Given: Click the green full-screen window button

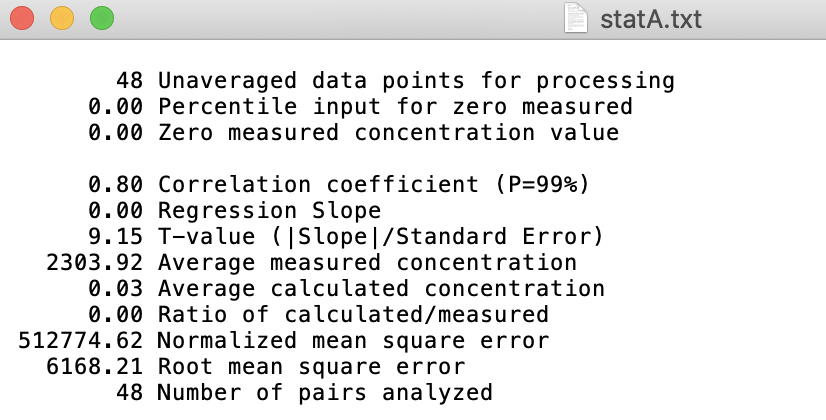Looking at the screenshot, I should (x=101, y=18).
